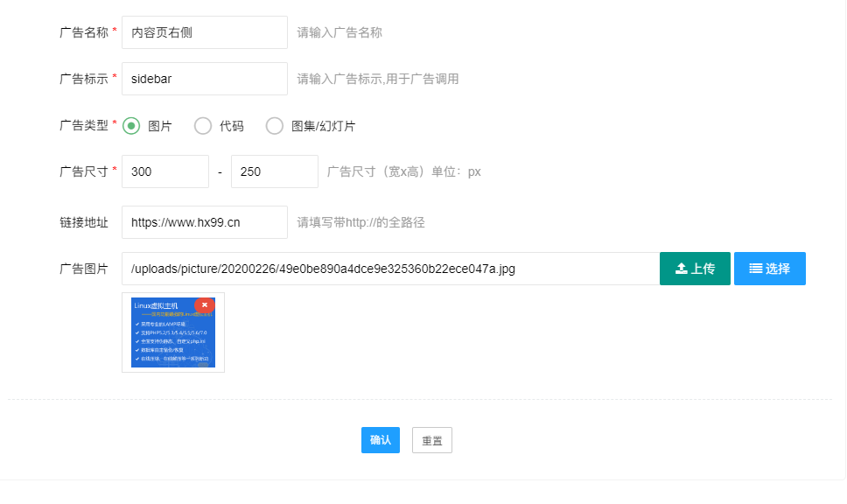
Task: Select the 图集/幻灯片 ad type radio button
Action: coord(275,126)
